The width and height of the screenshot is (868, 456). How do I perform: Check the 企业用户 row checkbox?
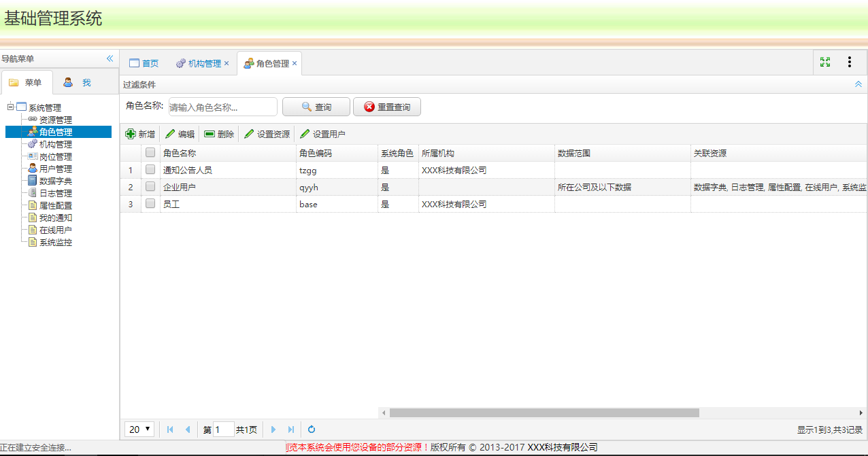click(150, 186)
